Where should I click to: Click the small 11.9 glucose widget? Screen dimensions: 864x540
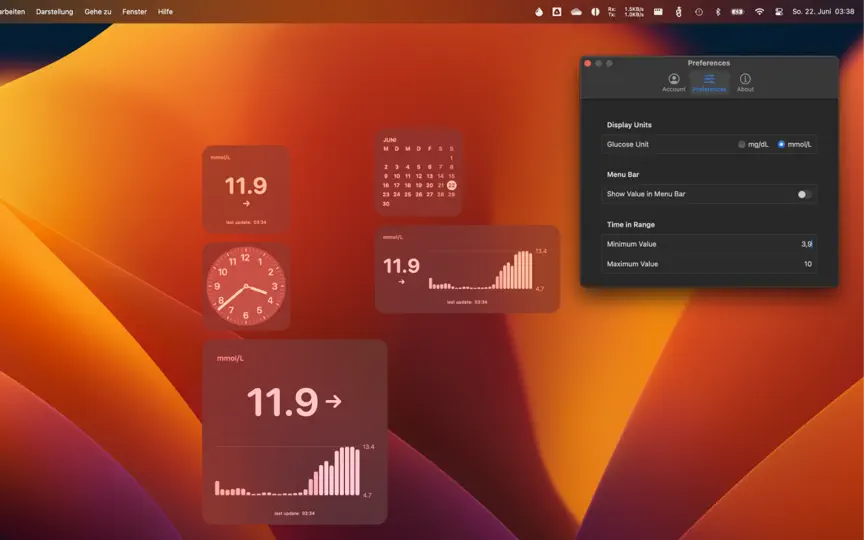[x=246, y=189]
